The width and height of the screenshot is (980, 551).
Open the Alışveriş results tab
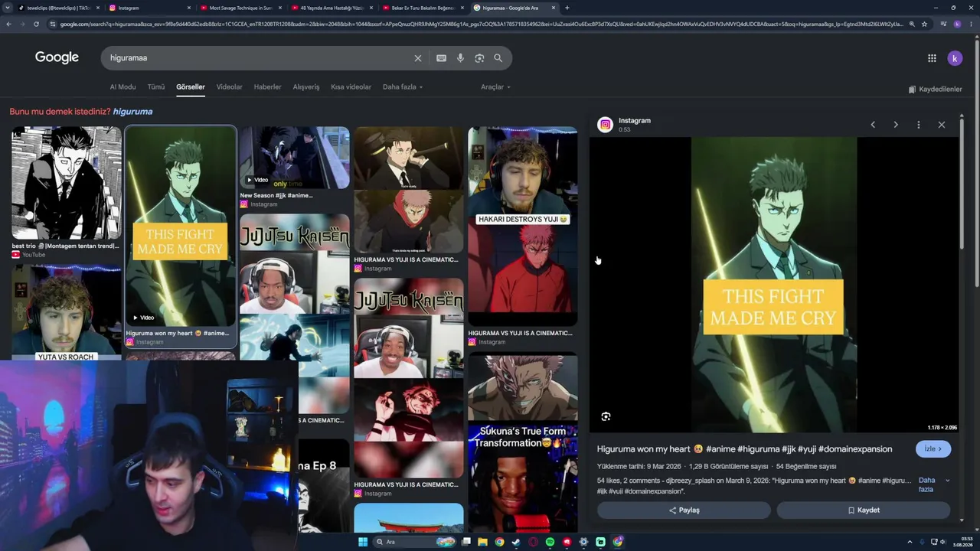click(306, 87)
